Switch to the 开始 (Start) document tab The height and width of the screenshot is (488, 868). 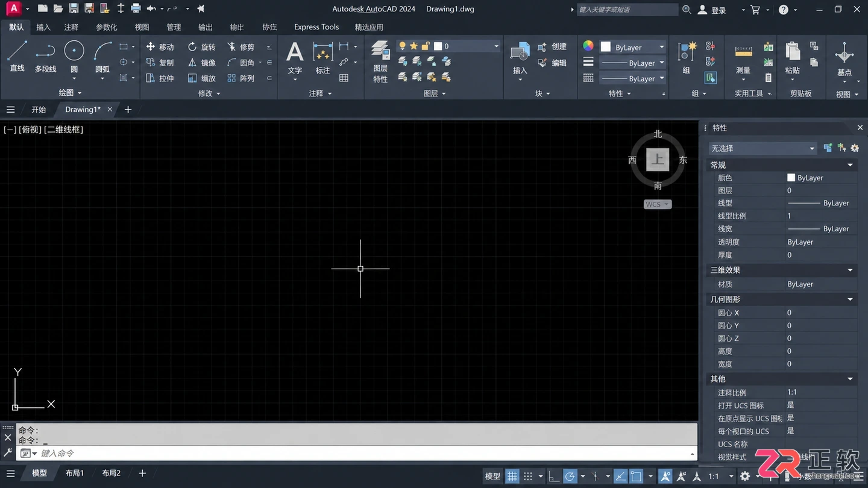click(39, 110)
